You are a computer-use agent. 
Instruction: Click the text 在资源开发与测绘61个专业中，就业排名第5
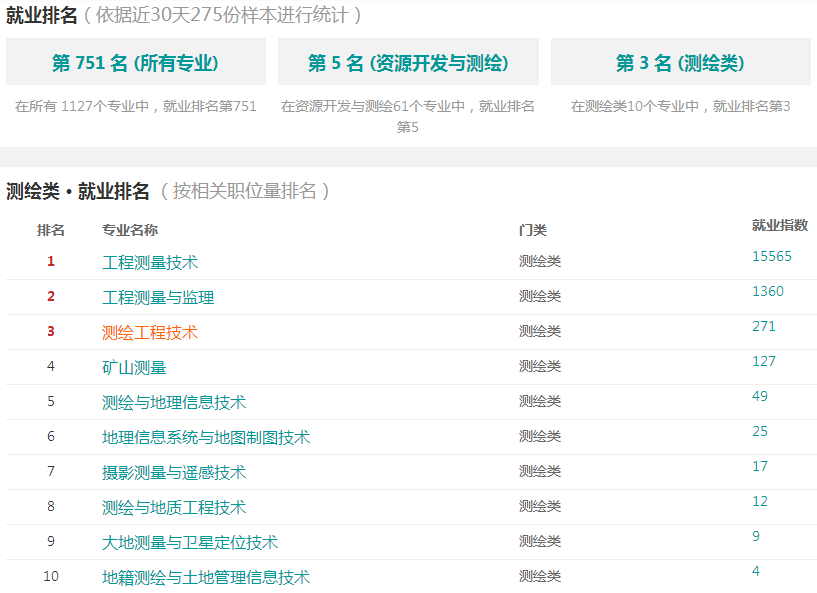(408, 116)
